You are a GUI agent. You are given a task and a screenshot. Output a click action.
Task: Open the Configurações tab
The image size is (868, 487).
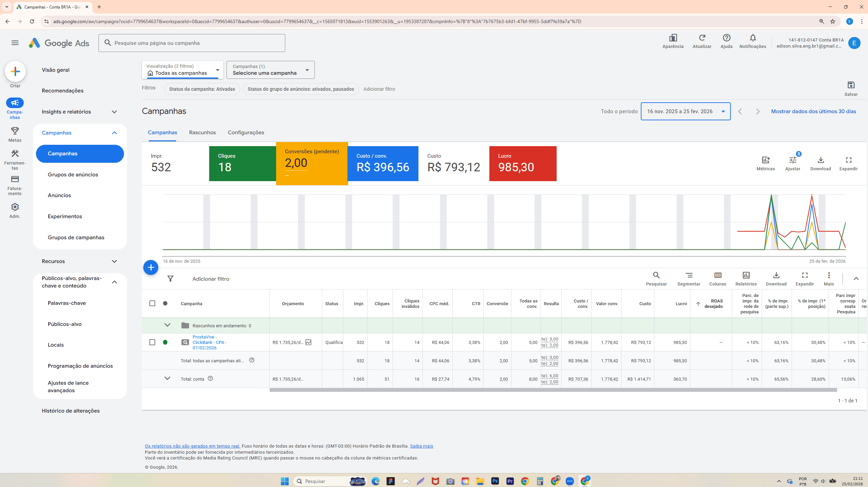pos(246,132)
